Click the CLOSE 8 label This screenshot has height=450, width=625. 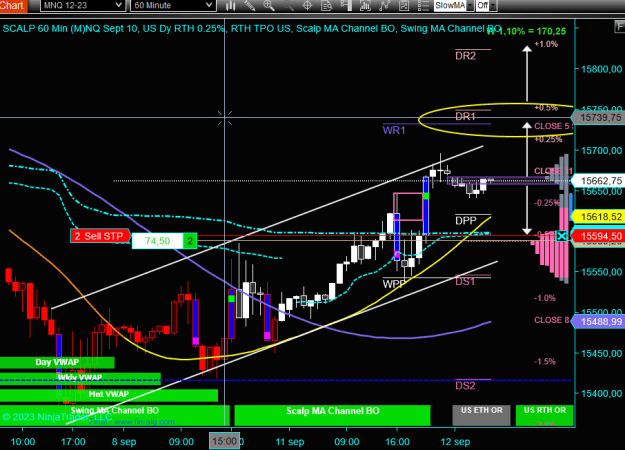coord(552,320)
